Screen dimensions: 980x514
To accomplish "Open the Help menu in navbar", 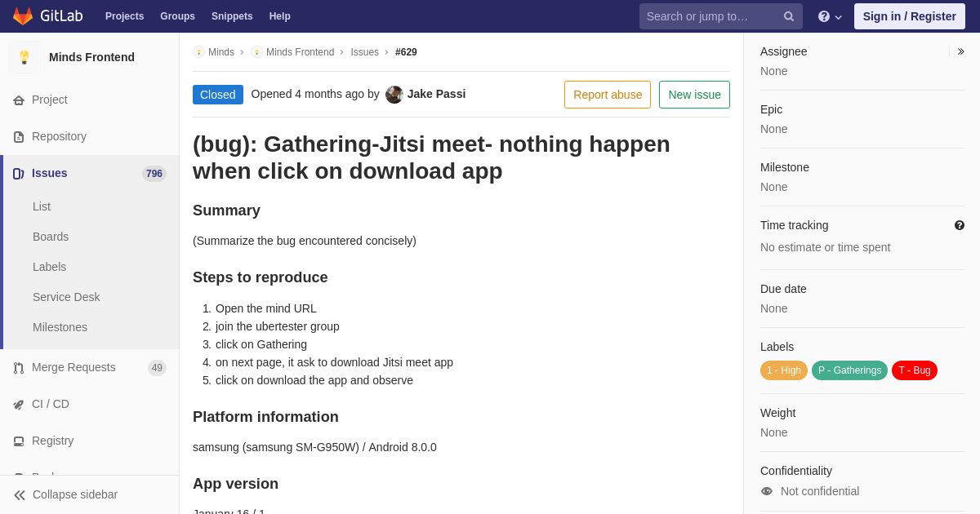I will [280, 16].
